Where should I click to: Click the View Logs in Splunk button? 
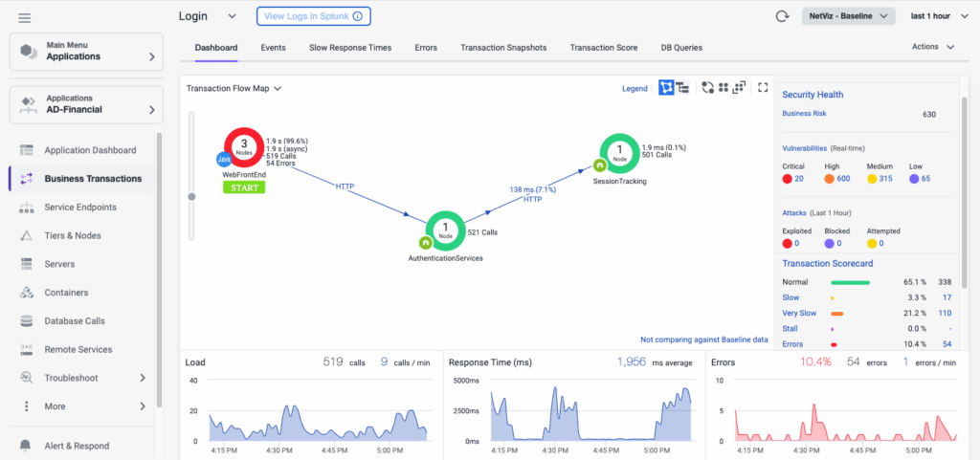pos(314,16)
